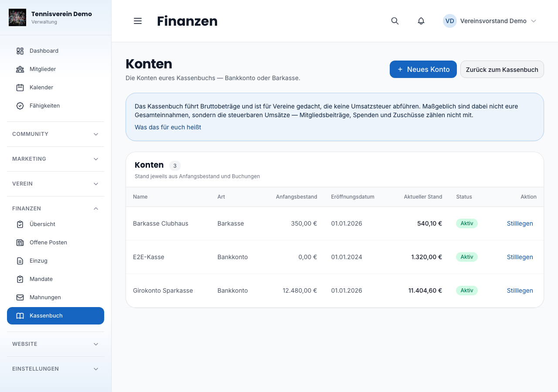Click the Mitglieder people icon
The image size is (558, 392).
20,69
